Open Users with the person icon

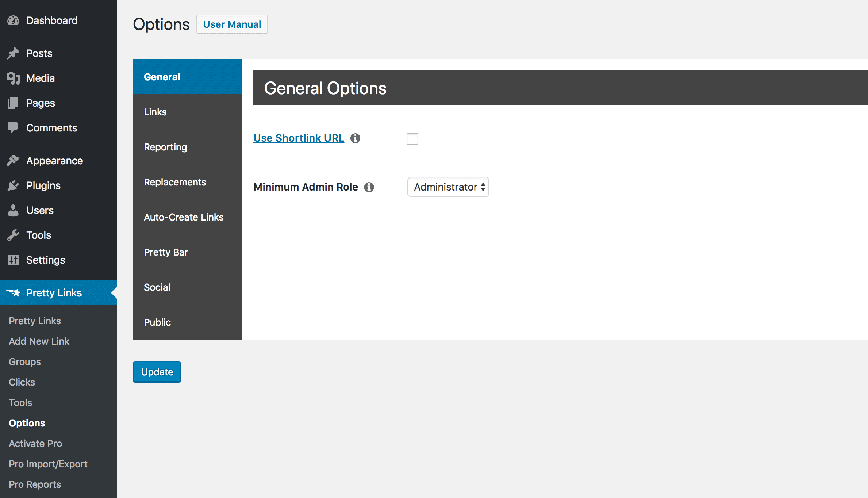pos(14,210)
